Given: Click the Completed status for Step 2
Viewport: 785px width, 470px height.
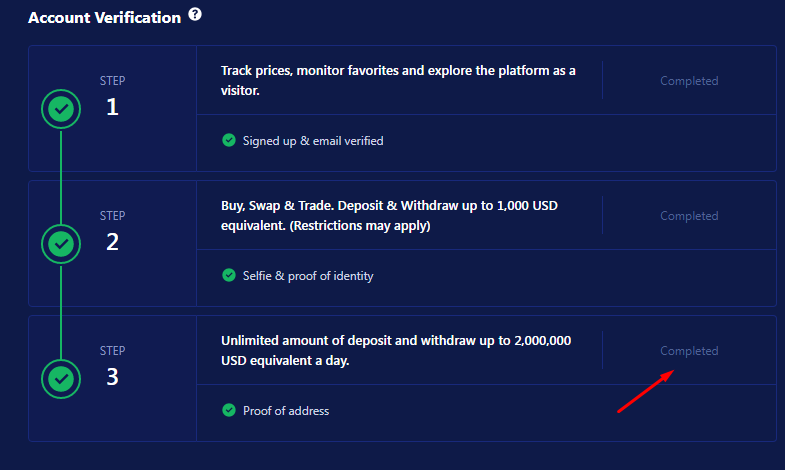Looking at the screenshot, I should point(689,216).
